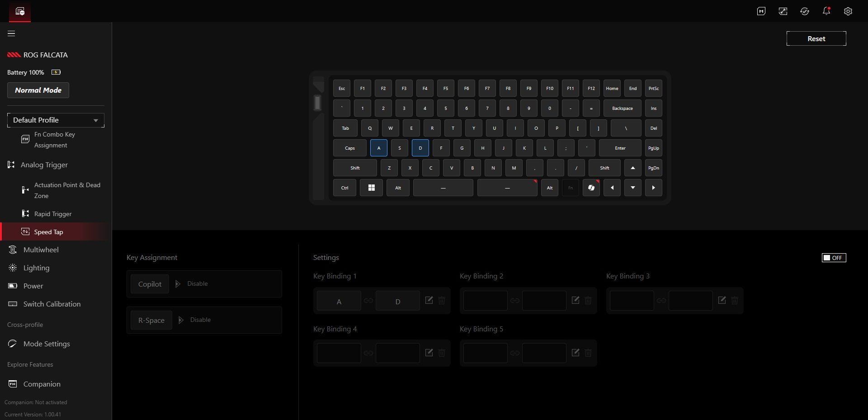Screen dimensions: 868x420
Task: Delete Key Binding 1 with trash icon
Action: pos(442,300)
